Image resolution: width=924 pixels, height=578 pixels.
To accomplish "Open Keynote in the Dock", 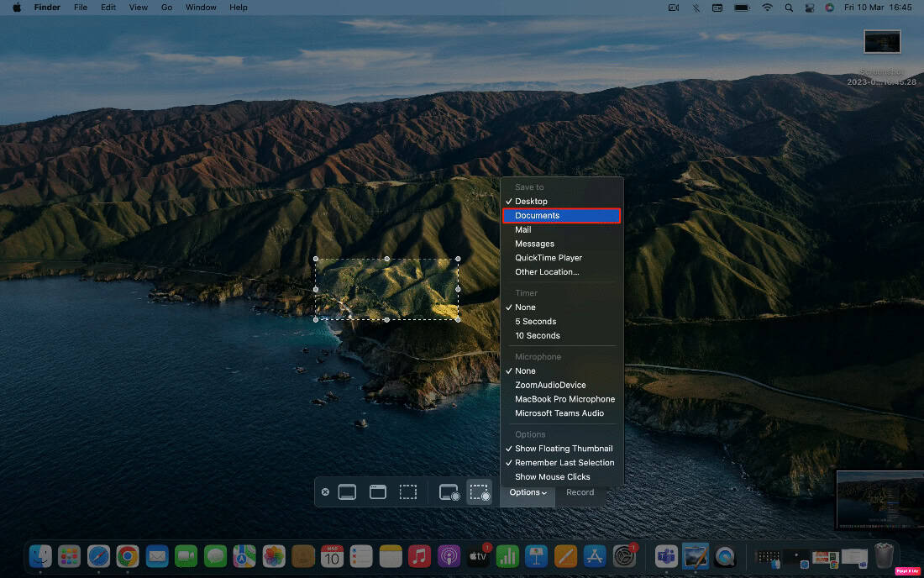I will [x=536, y=555].
